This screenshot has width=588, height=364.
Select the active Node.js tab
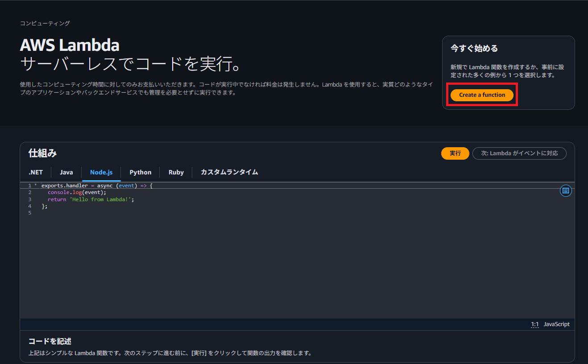point(101,172)
